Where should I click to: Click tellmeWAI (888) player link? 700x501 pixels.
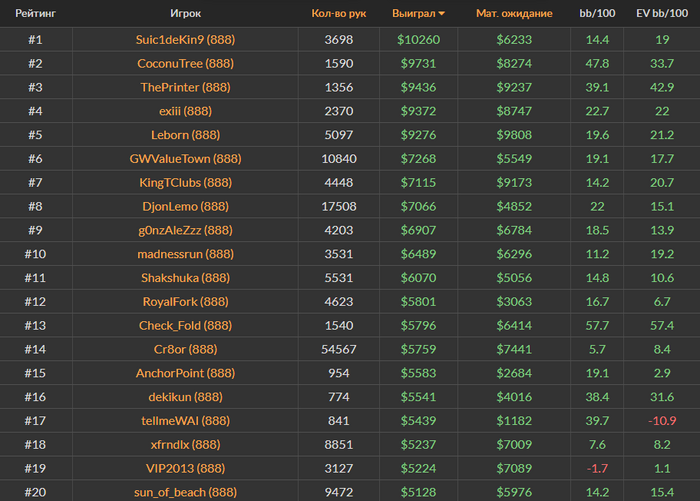click(185, 420)
